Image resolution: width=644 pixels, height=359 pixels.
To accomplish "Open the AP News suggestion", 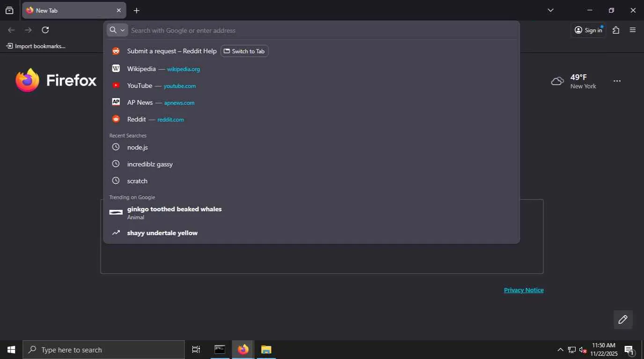I will 311,102.
